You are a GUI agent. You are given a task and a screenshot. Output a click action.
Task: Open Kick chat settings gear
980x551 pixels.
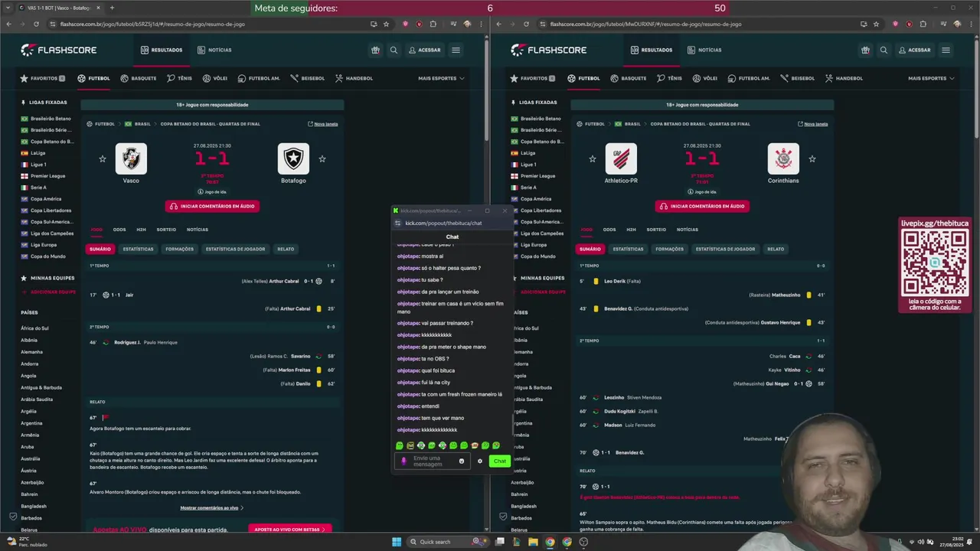[480, 461]
